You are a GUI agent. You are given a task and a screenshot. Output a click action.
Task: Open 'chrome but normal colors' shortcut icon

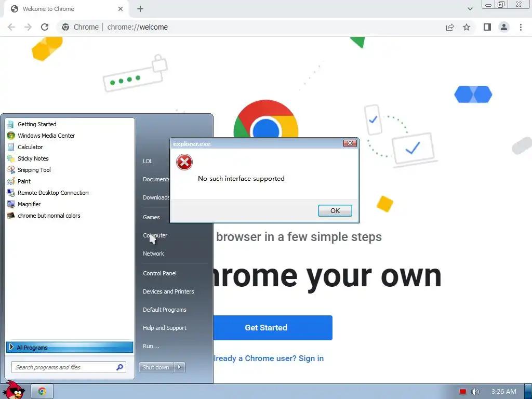pyautogui.click(x=11, y=216)
